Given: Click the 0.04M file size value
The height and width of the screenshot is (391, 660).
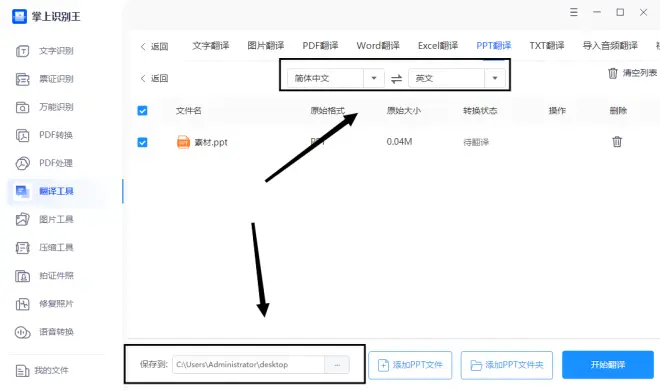Looking at the screenshot, I should [399, 142].
